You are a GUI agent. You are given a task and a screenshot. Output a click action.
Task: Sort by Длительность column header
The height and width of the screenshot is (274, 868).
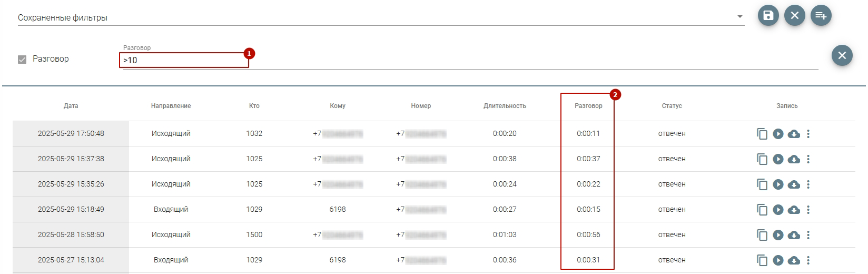tap(505, 106)
